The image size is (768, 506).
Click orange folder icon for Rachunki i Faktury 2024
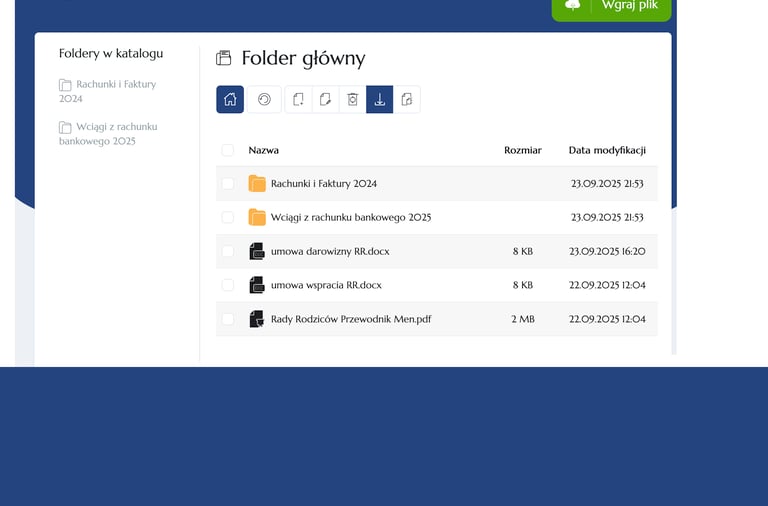click(257, 183)
